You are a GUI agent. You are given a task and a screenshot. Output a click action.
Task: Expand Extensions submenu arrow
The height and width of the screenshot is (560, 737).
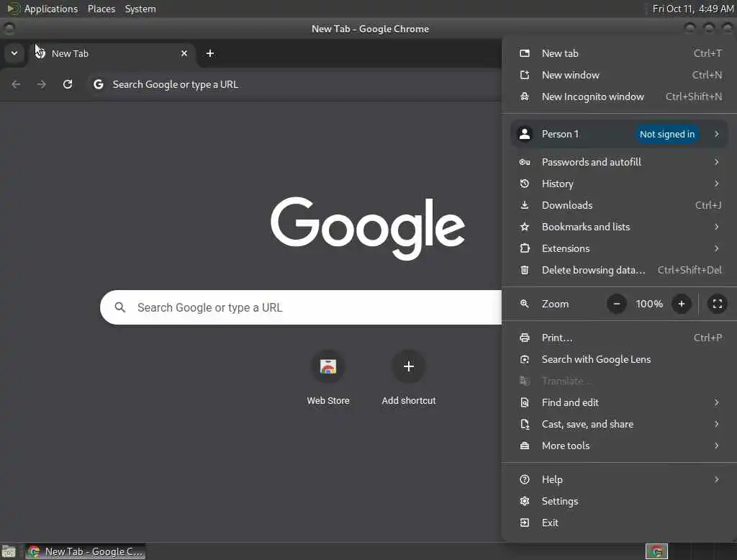click(717, 248)
